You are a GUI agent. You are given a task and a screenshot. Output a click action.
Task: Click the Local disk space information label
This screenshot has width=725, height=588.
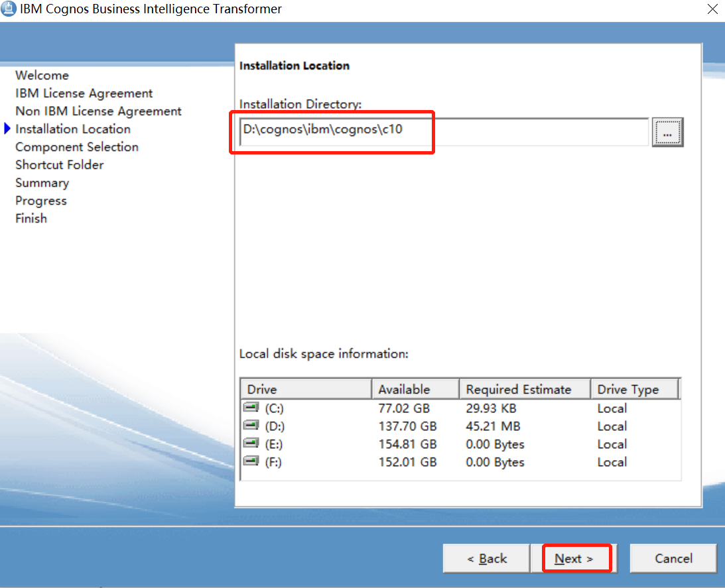tap(324, 354)
